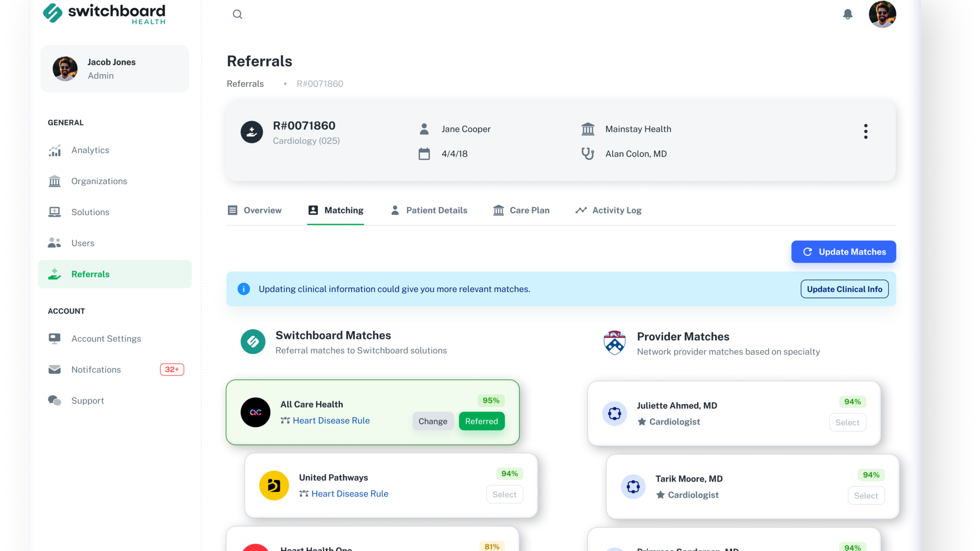Click Change on the All Care Health card

[x=433, y=421]
